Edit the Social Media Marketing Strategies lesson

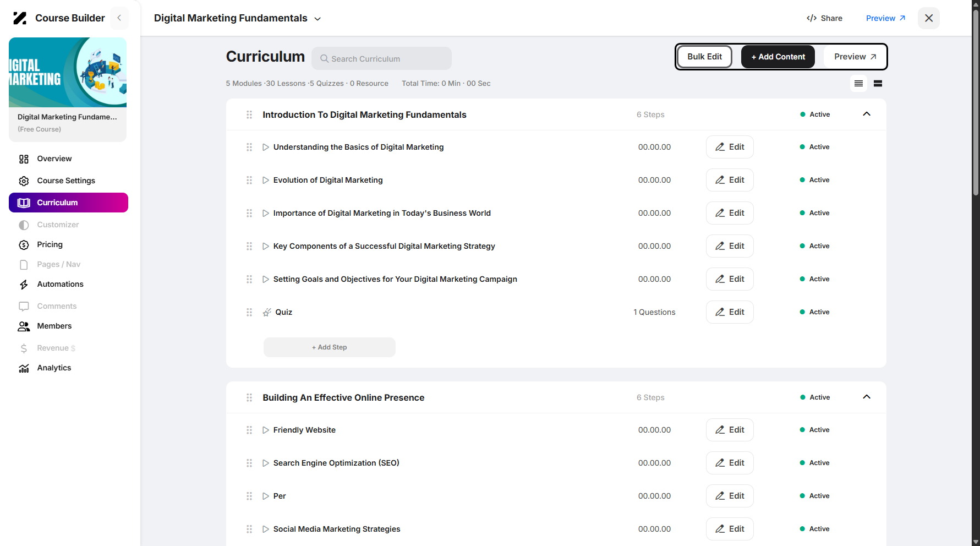730,529
